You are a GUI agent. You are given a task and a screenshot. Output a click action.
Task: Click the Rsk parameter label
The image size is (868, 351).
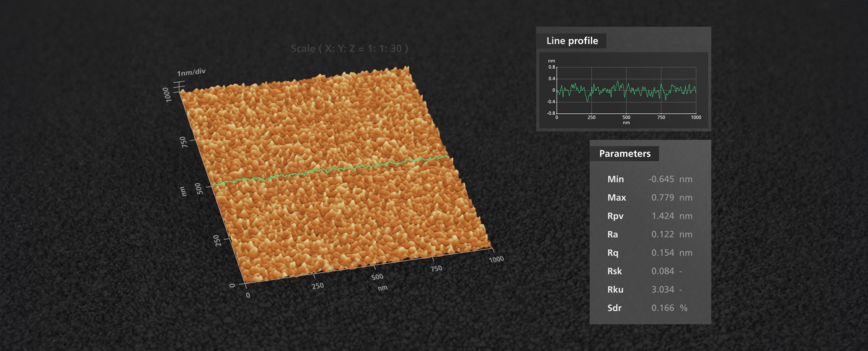point(614,271)
